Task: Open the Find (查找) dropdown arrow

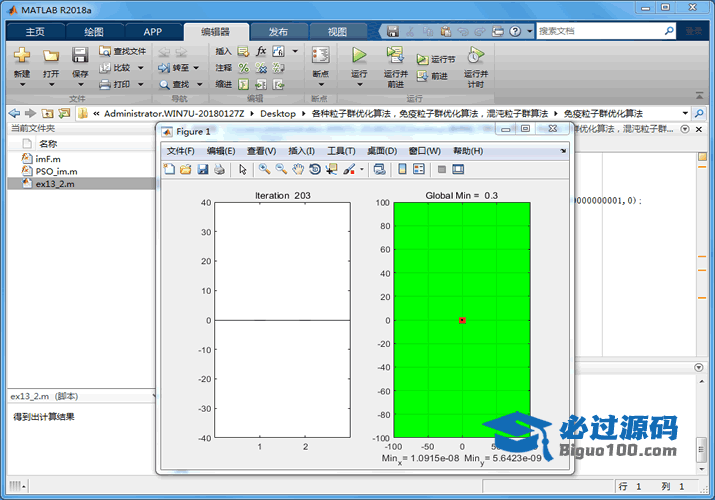Action: pos(199,84)
